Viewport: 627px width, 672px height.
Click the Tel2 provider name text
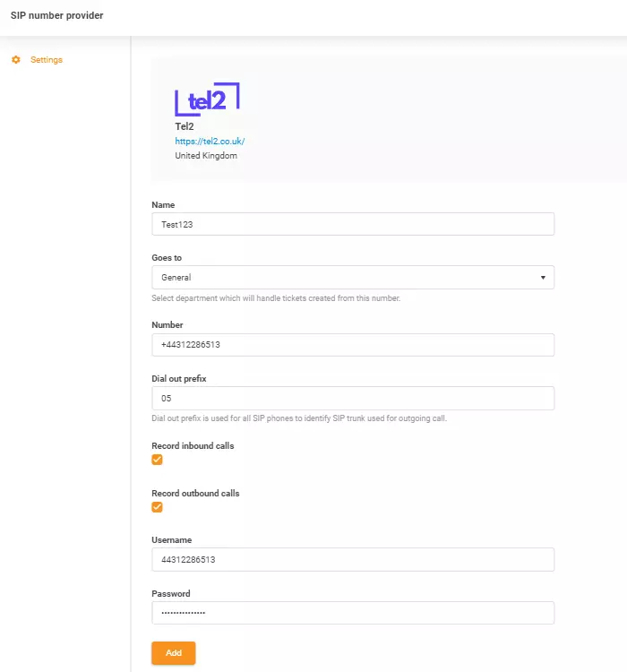point(185,126)
